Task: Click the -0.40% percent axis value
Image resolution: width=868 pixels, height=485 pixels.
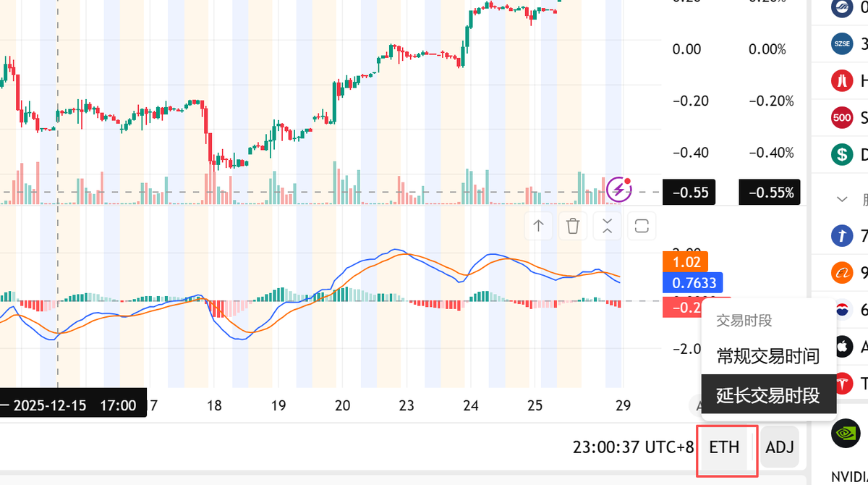Action: point(771,153)
